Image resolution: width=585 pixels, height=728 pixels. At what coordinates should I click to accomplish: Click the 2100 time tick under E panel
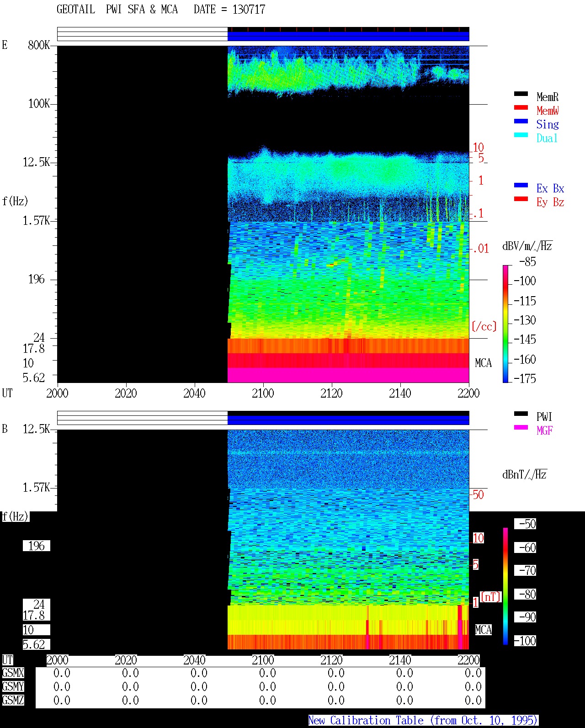(263, 393)
